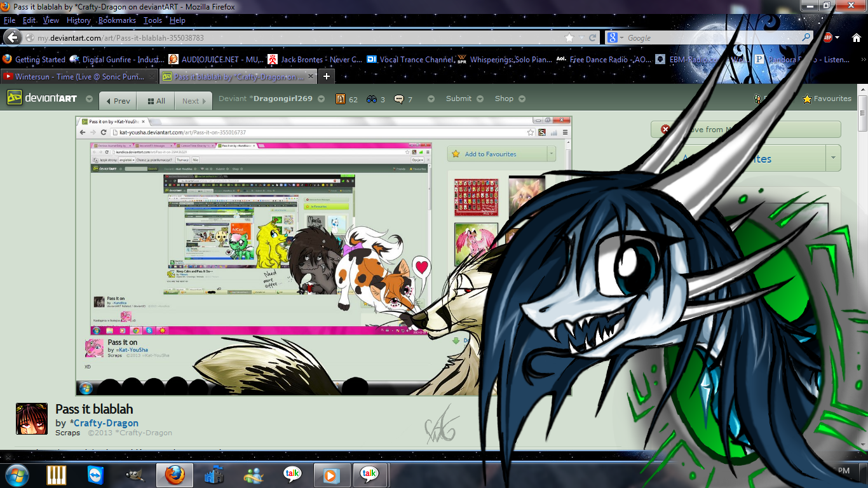The height and width of the screenshot is (488, 868).
Task: Open GIMP from the taskbar
Action: tap(134, 475)
